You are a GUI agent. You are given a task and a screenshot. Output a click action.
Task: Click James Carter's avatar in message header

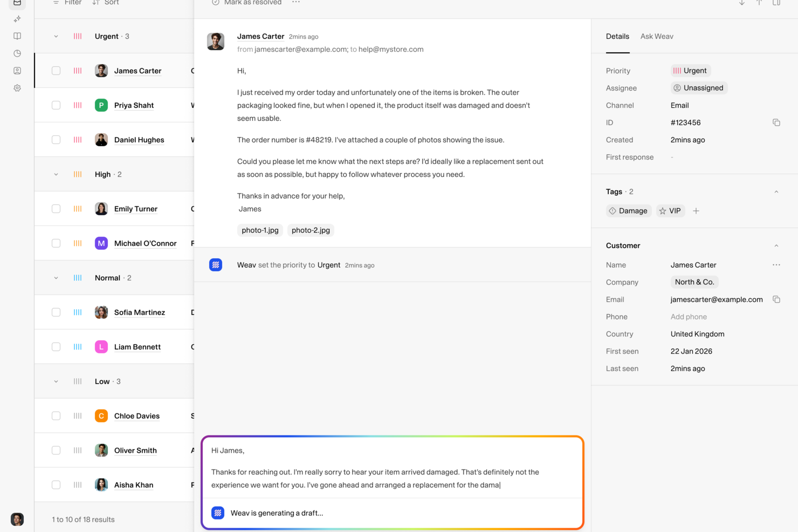pos(216,42)
